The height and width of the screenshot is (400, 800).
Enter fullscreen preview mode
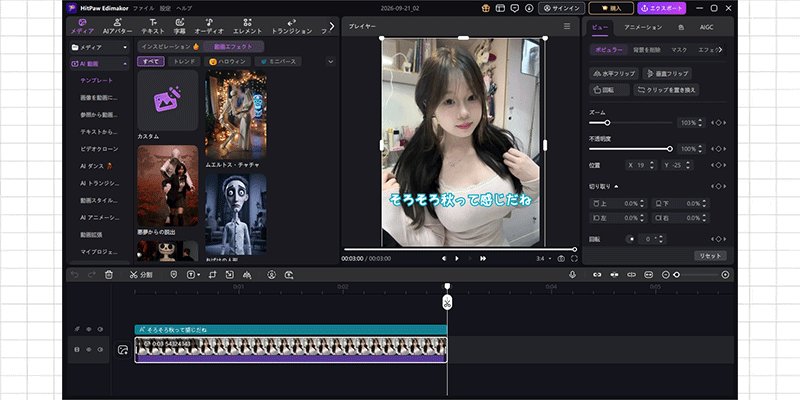coord(574,259)
